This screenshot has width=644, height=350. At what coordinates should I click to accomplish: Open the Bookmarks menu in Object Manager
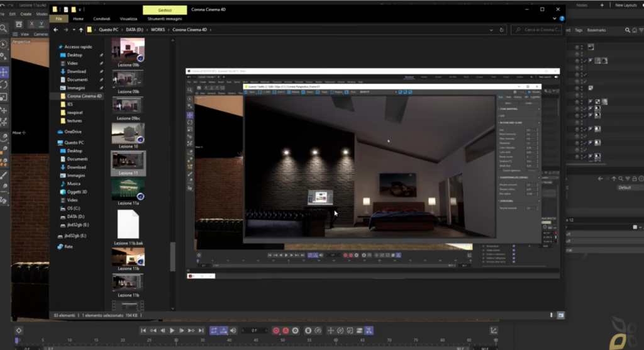[x=596, y=30]
